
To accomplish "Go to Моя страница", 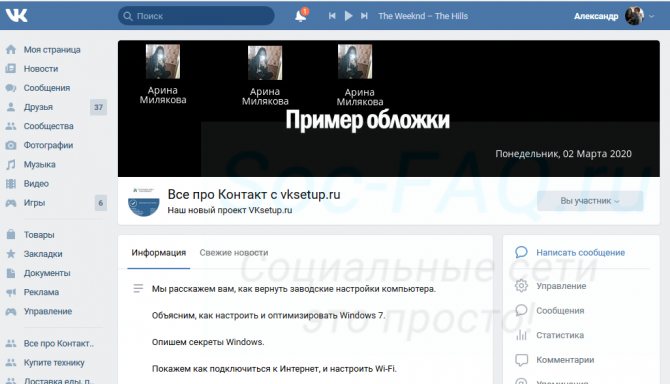I will coord(52,50).
